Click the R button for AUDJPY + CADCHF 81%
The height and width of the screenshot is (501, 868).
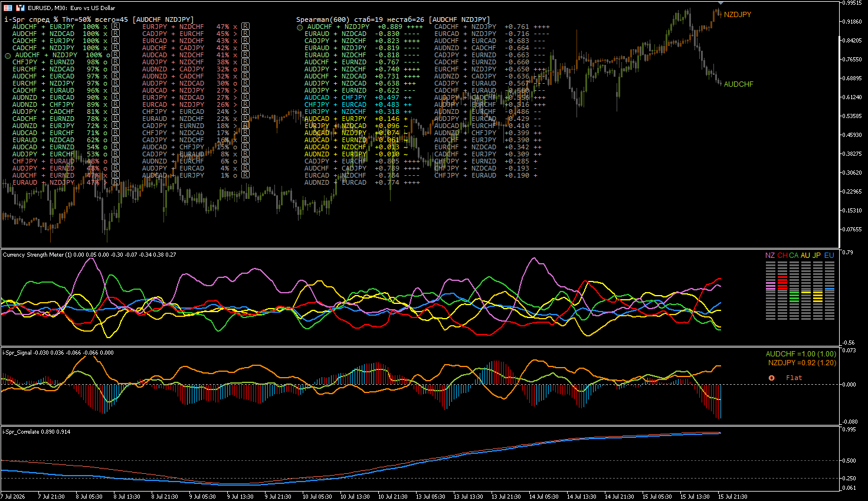[x=116, y=112]
